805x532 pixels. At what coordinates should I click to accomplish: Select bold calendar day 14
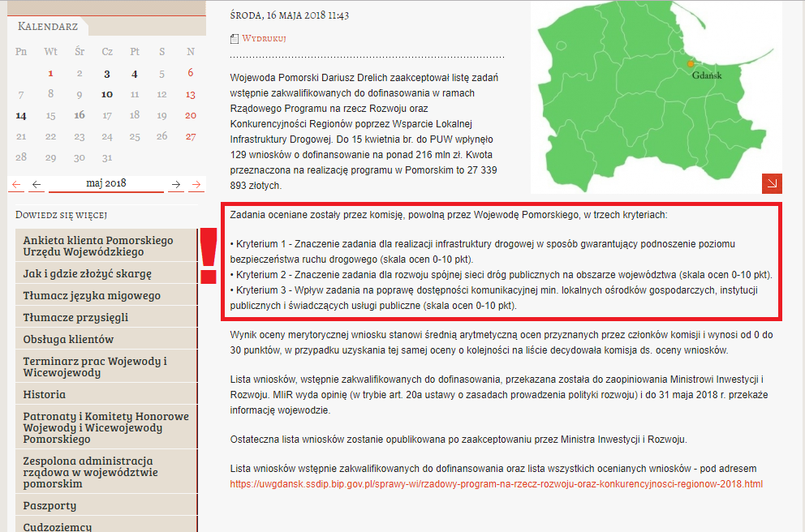pyautogui.click(x=21, y=115)
